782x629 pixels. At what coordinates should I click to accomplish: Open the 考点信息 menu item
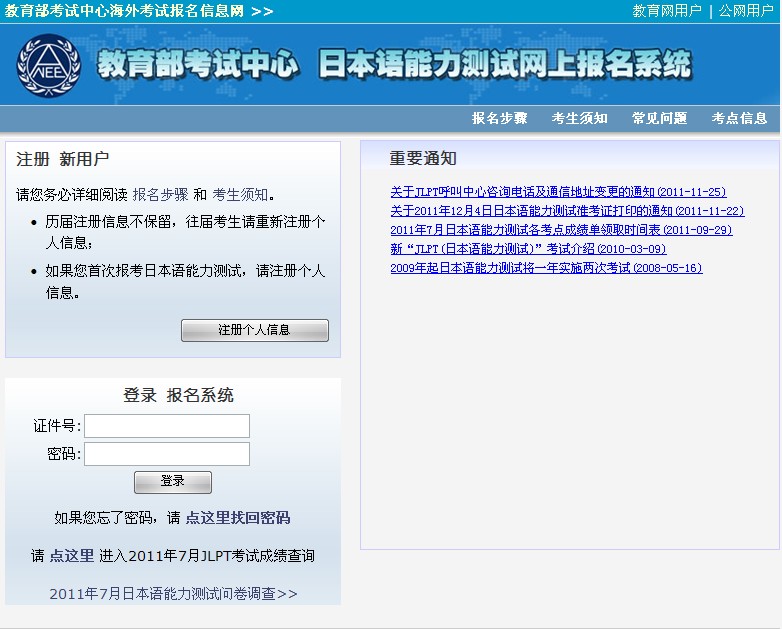[739, 118]
